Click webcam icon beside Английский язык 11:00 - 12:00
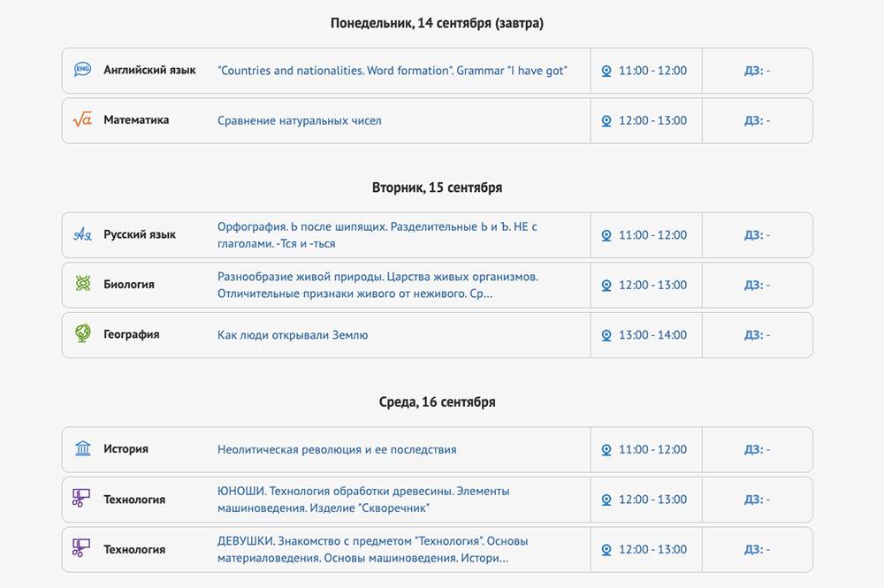The width and height of the screenshot is (884, 588). pos(606,71)
